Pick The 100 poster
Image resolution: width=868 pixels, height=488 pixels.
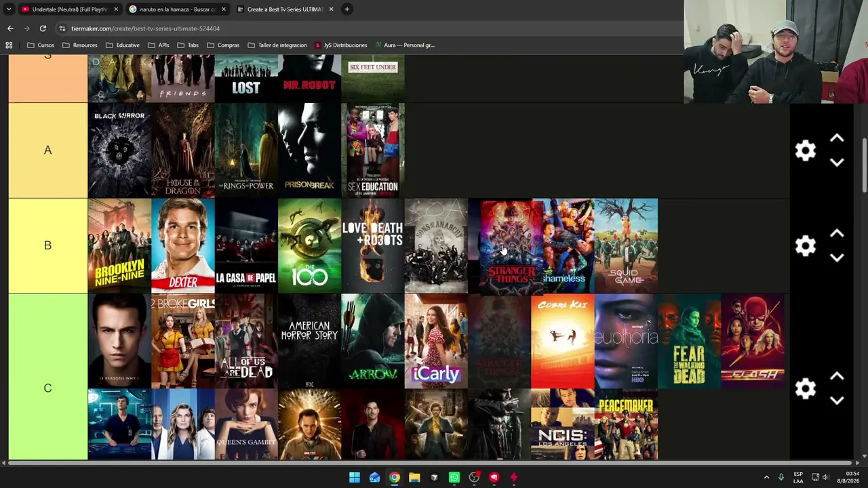[x=309, y=245]
